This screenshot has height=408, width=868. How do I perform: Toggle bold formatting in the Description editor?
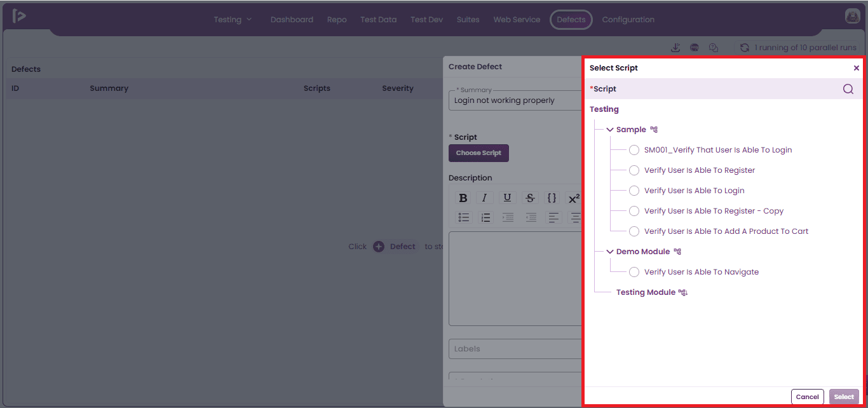click(x=463, y=198)
